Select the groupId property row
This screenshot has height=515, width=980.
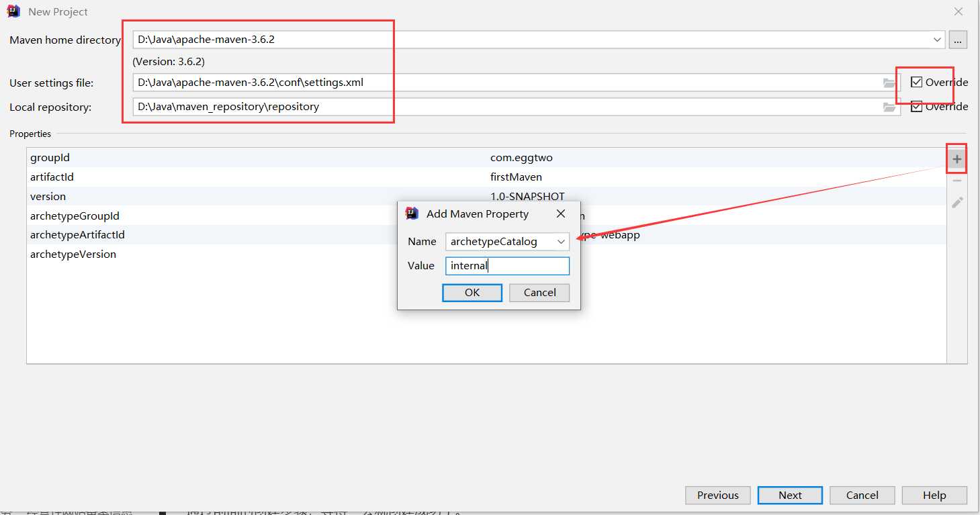click(486, 158)
